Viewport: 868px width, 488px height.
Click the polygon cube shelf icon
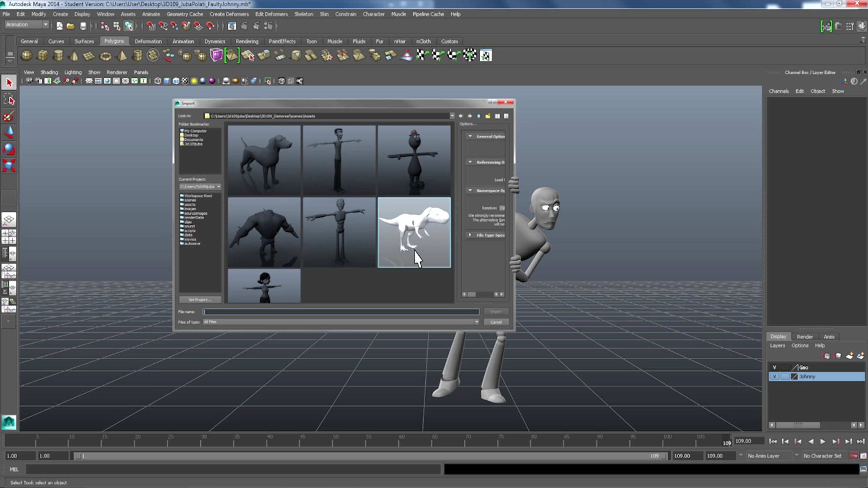pos(43,56)
